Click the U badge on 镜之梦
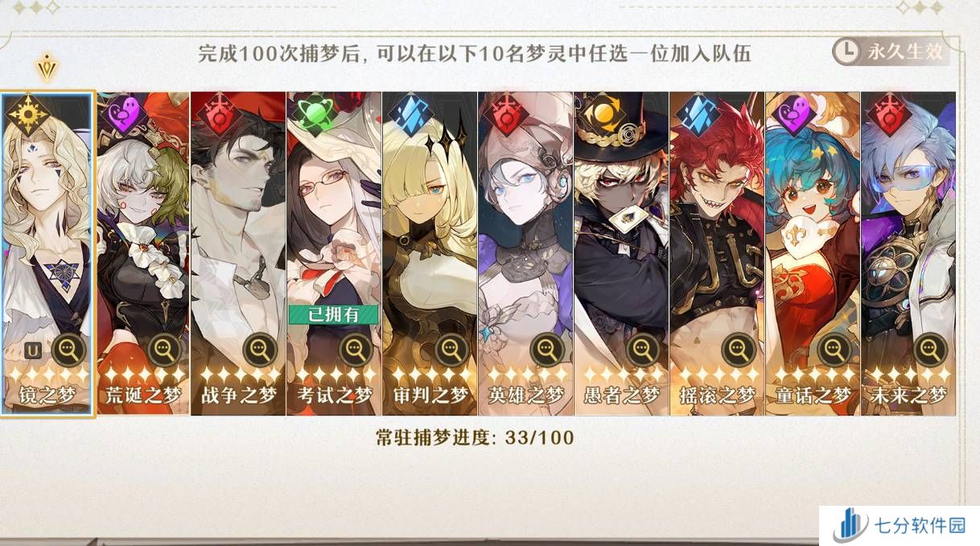The image size is (980, 546). 33,350
